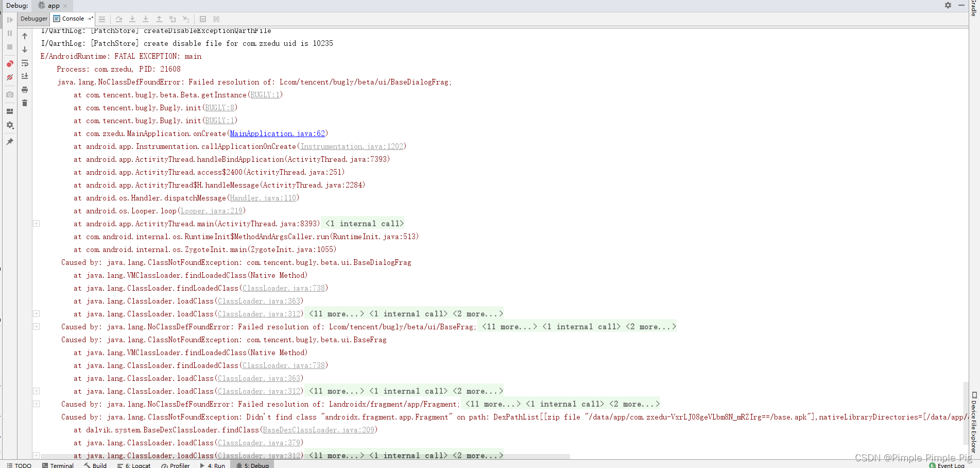Jump down the stack trace
The image size is (980, 468).
(x=25, y=49)
